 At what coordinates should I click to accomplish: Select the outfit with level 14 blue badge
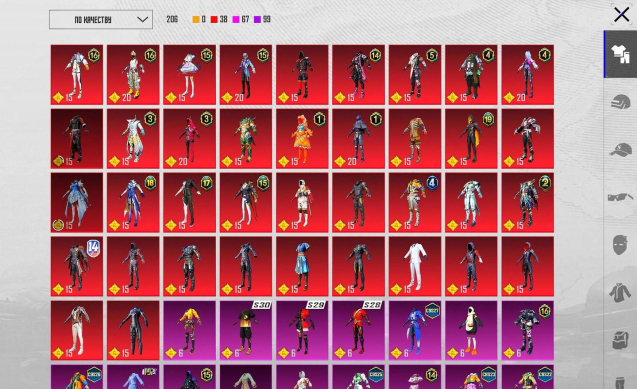click(77, 266)
